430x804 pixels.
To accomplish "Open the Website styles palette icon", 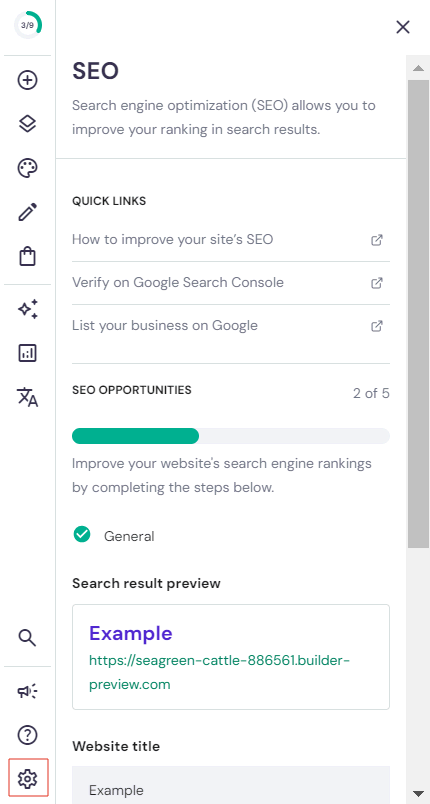I will 28,168.
